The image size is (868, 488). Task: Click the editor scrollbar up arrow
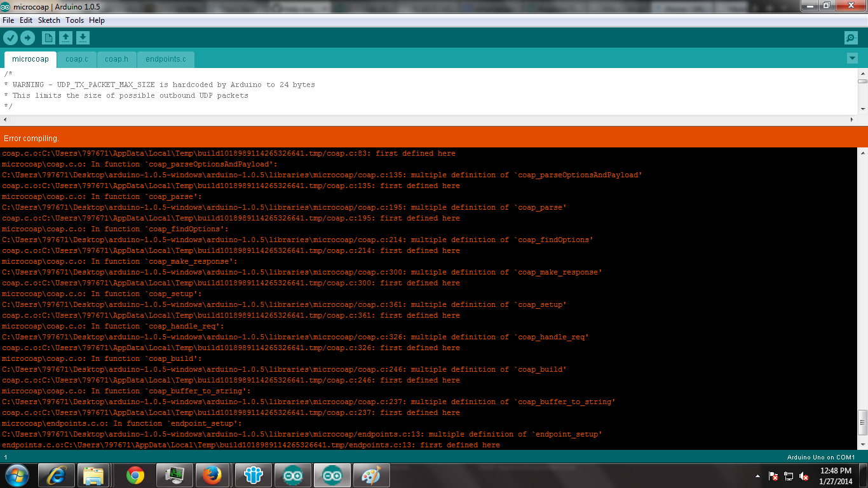[862, 73]
